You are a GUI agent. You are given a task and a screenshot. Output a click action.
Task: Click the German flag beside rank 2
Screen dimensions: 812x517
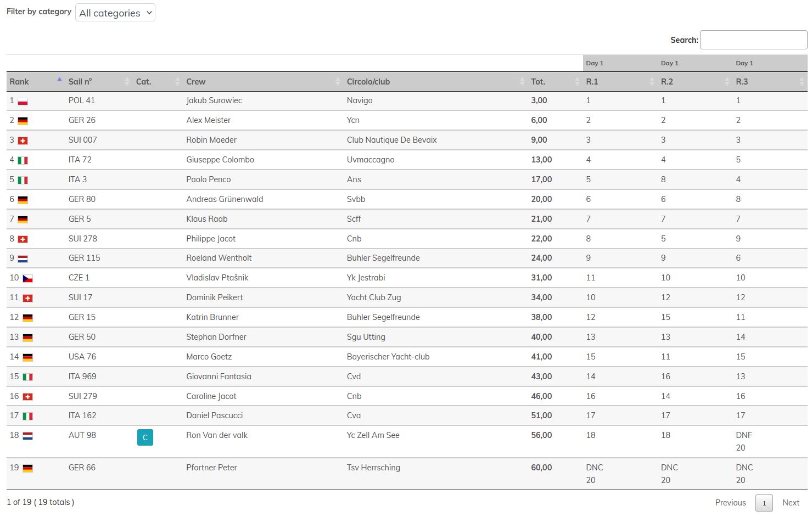pyautogui.click(x=23, y=121)
